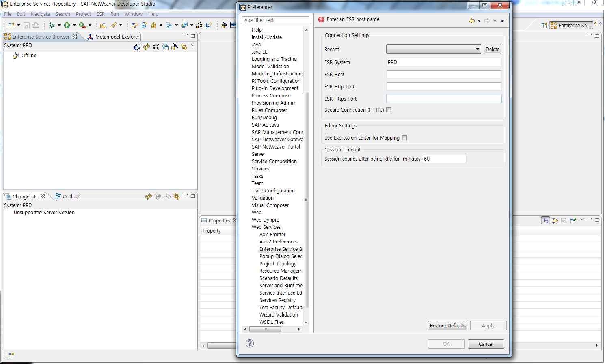Click the green Run button in toolbar

click(x=67, y=25)
